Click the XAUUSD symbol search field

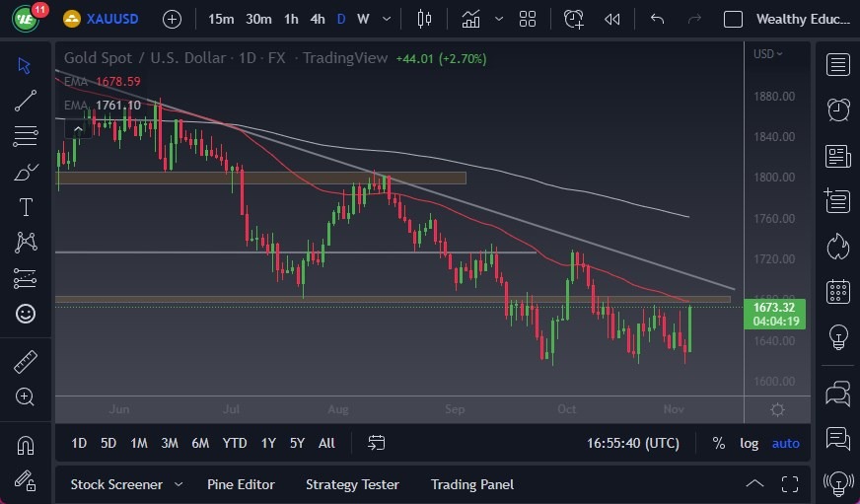point(109,19)
